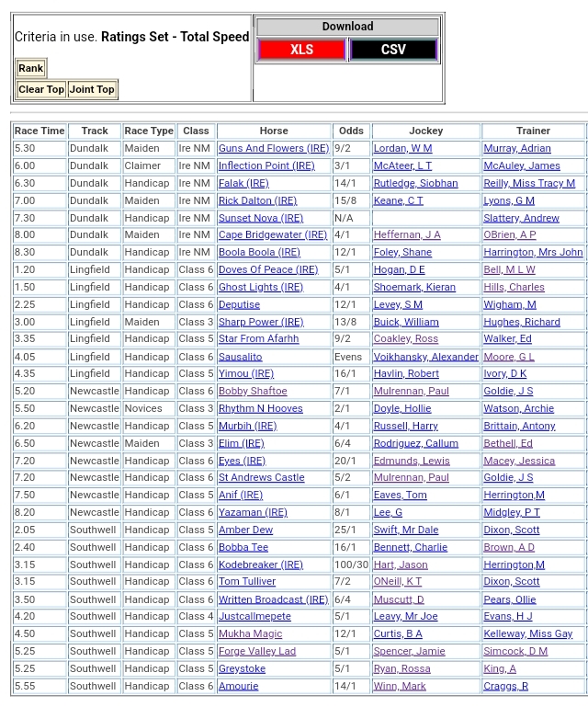
Task: Select the Odds column header
Action: coord(350,131)
